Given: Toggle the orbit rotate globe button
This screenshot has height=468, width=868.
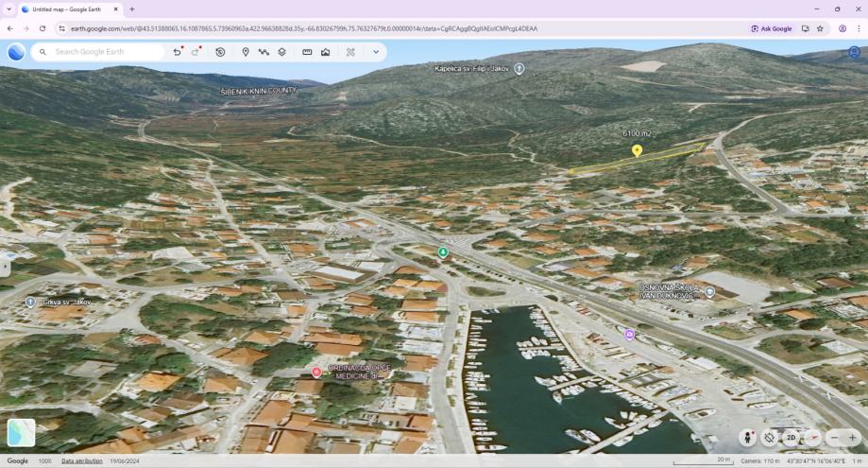Looking at the screenshot, I should point(770,438).
